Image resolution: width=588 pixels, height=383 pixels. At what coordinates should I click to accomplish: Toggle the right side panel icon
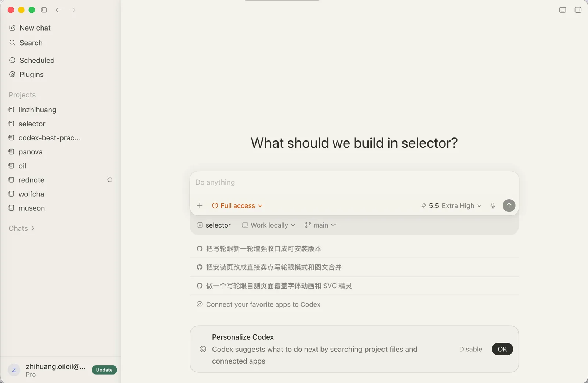(578, 10)
